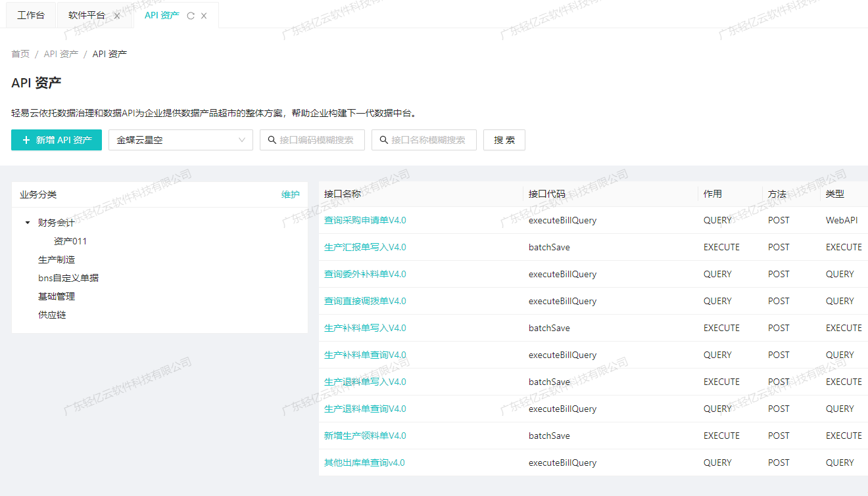Screen dimensions: 868x496
Task: Click executeBillQuery in 查询采购申请单 row
Action: pos(562,220)
